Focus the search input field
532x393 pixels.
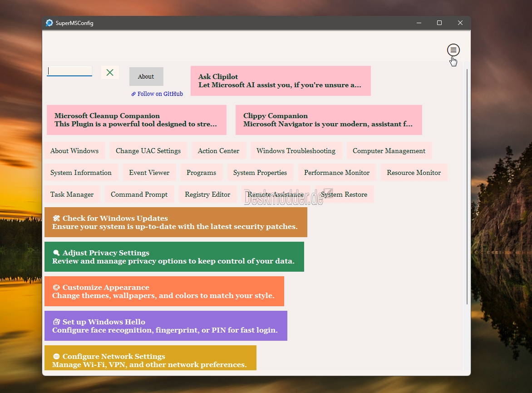69,71
